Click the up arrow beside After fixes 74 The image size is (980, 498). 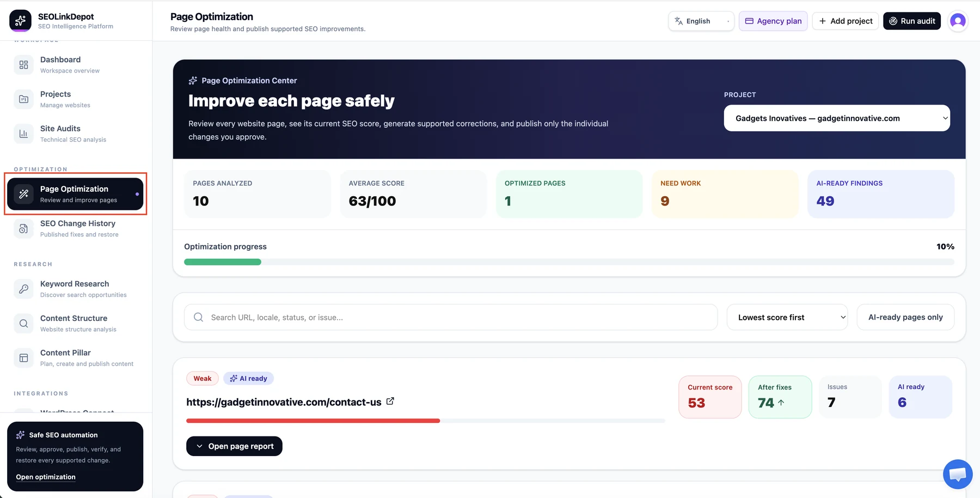(781, 403)
